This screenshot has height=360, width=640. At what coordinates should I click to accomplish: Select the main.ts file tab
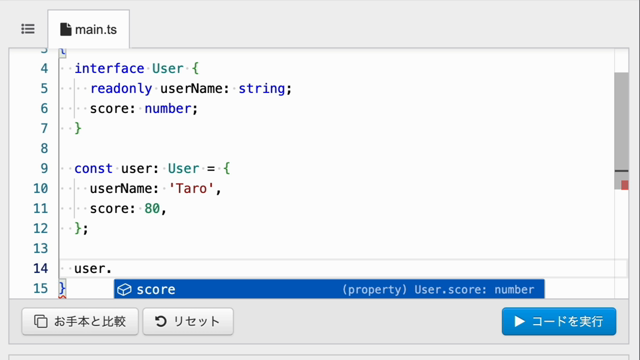(89, 29)
